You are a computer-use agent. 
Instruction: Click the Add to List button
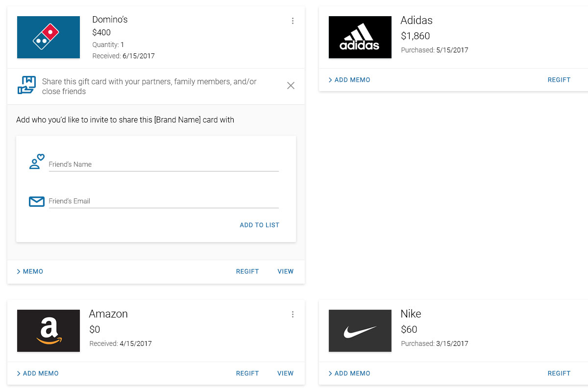(x=259, y=225)
